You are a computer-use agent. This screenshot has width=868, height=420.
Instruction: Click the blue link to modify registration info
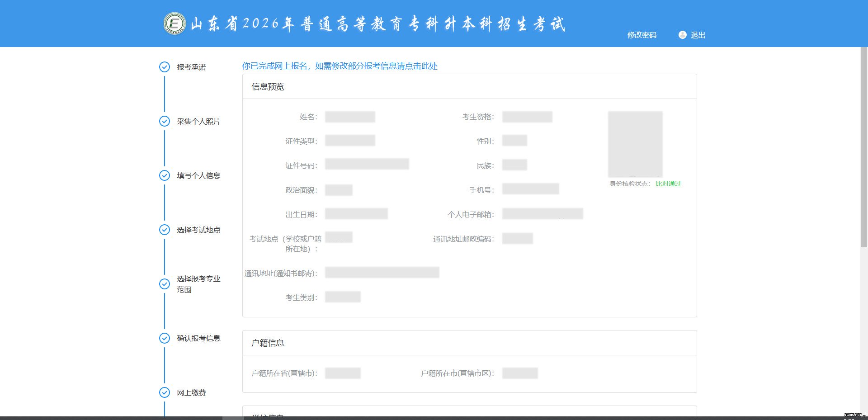point(340,66)
